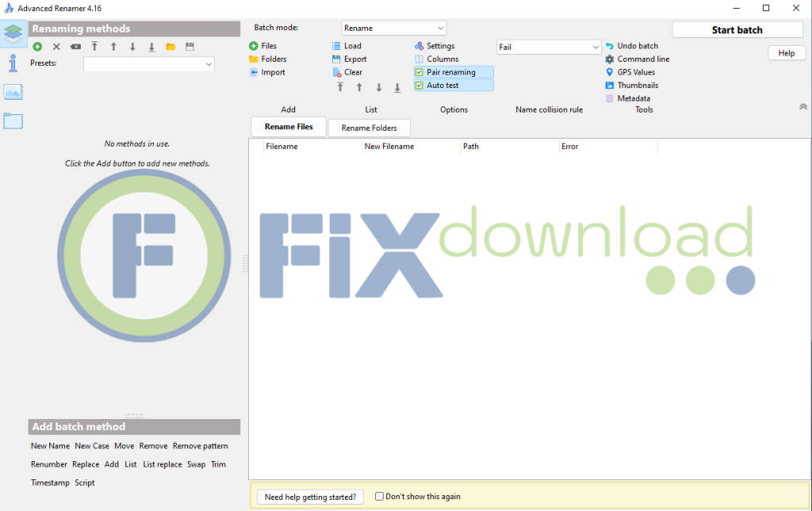The image size is (812, 511).
Task: Move the method to top in Renaming methods
Action: 94,47
